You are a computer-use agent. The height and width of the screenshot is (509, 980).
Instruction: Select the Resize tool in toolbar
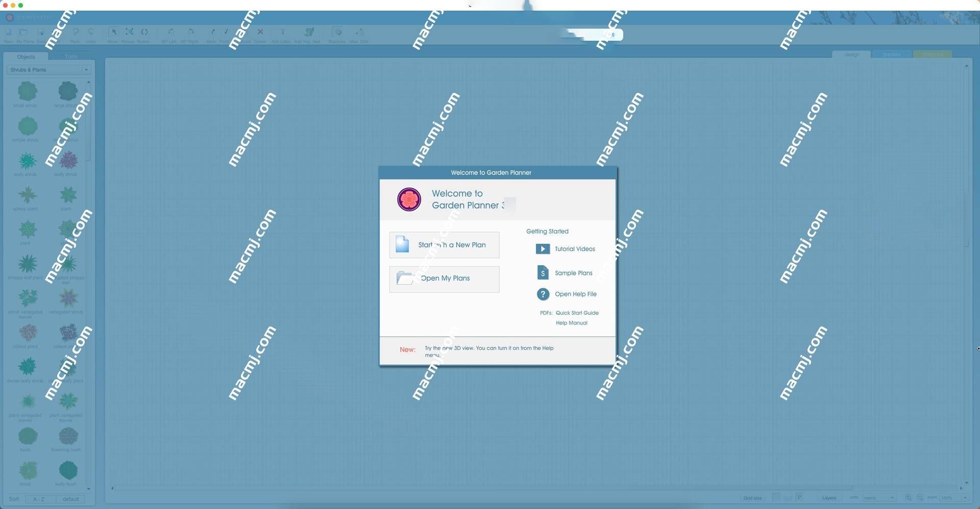(x=129, y=32)
